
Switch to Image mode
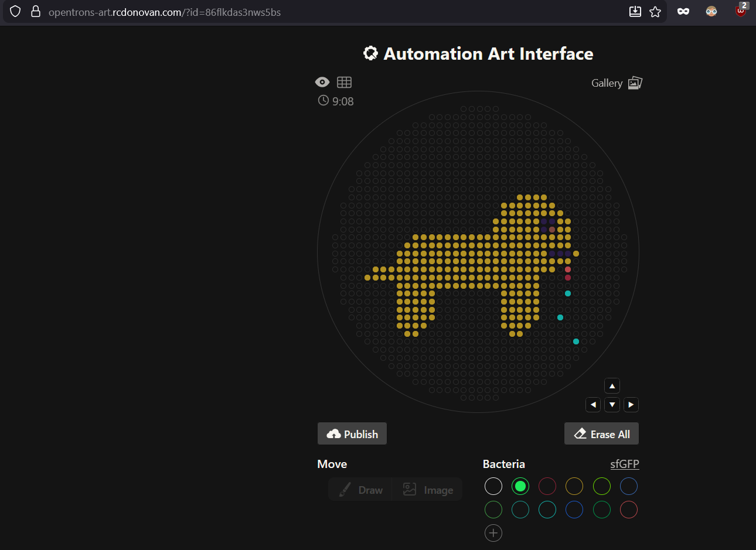[x=428, y=490]
